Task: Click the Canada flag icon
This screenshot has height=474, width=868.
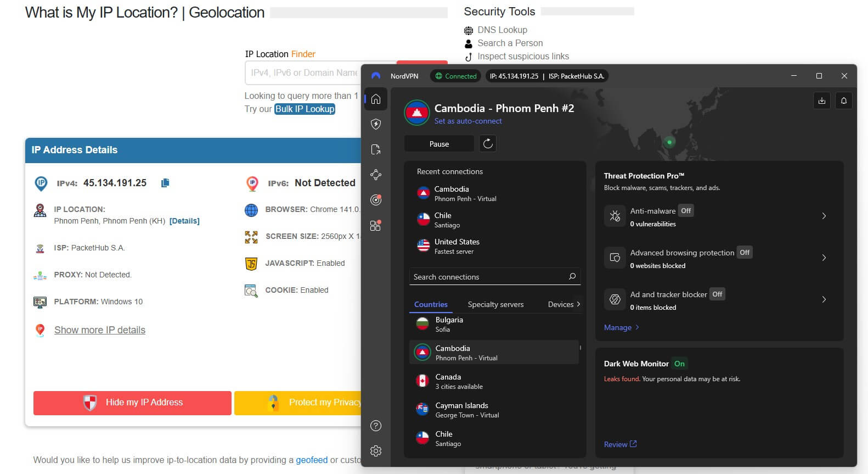Action: [x=422, y=381]
